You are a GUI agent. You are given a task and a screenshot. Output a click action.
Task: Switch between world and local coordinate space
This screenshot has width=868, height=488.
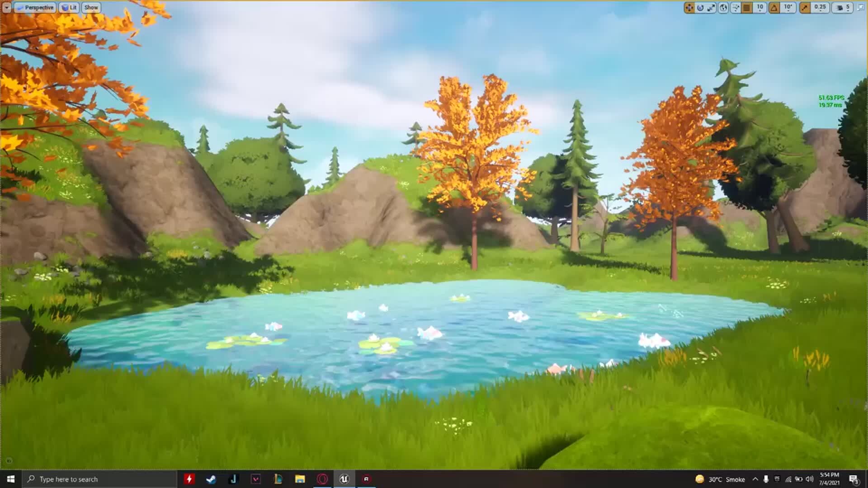724,7
